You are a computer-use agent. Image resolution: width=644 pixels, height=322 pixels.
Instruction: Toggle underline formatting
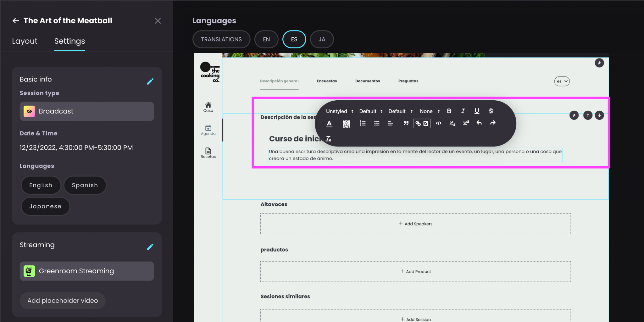click(x=477, y=111)
